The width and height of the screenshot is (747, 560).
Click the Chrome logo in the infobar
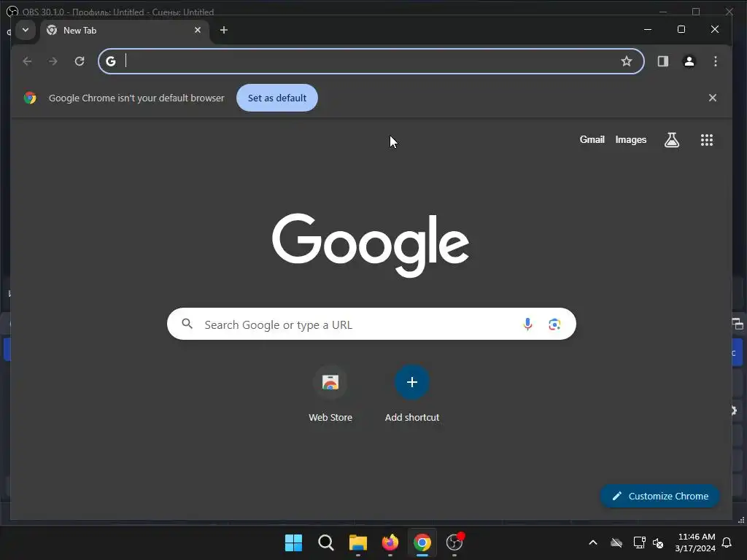click(x=30, y=98)
